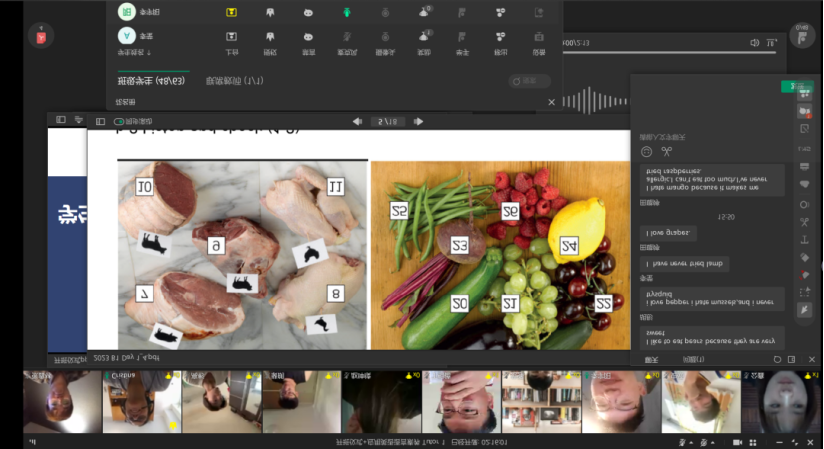Image resolution: width=824 pixels, height=449 pixels.
Task: Toggle the green microphone in the first member row
Action: 346,13
